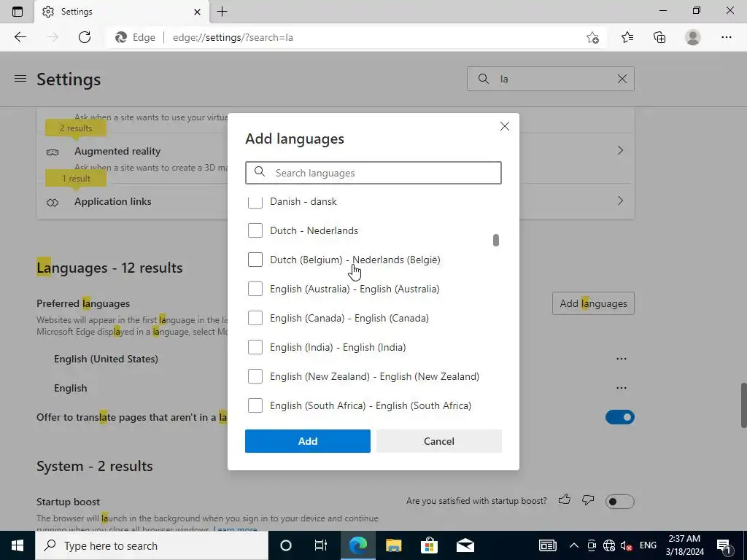Show hidden system tray icons

pyautogui.click(x=574, y=545)
